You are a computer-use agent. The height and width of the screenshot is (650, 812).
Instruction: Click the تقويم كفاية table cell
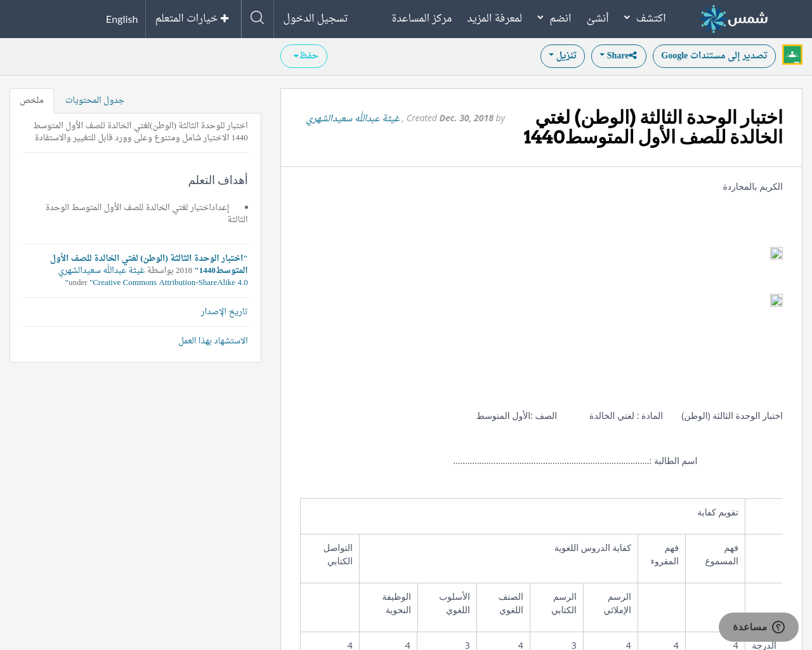click(x=523, y=516)
